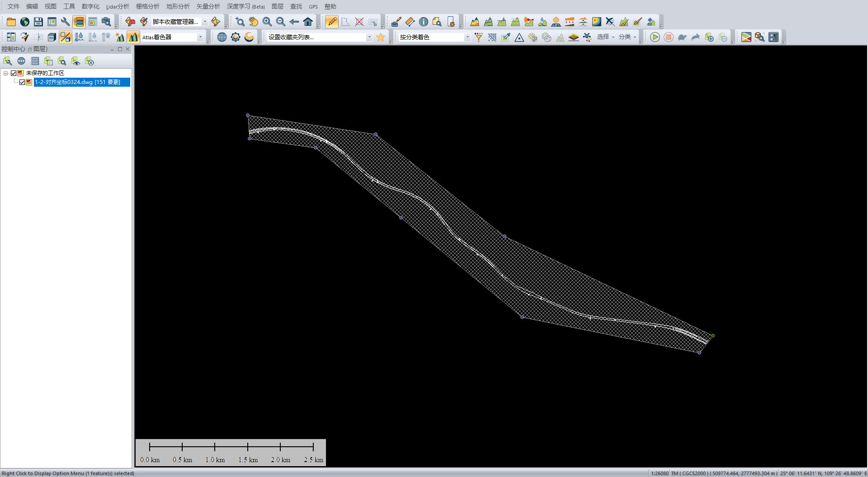Expand the 设置收藏夹列表 favorites dropdown
The width and height of the screenshot is (868, 477).
[x=369, y=37]
